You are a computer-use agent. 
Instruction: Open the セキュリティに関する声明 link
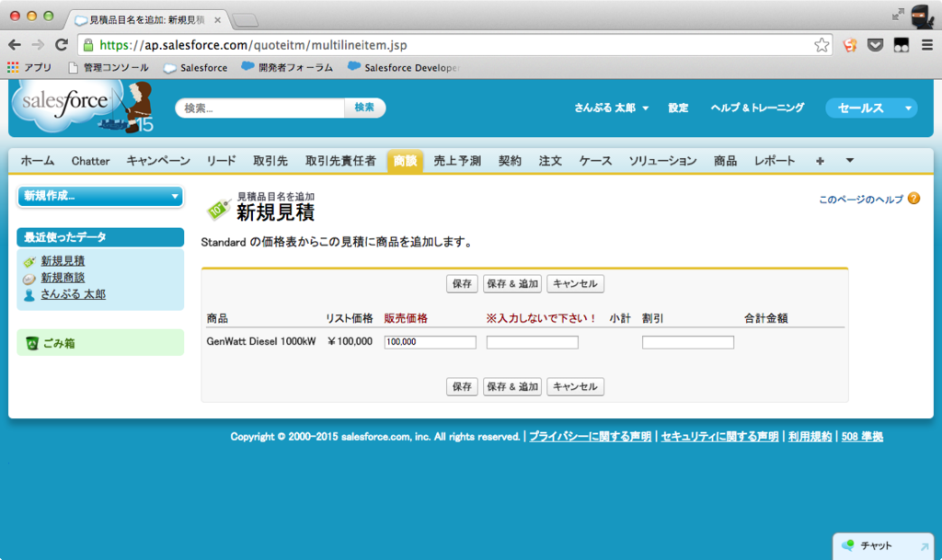pyautogui.click(x=719, y=437)
